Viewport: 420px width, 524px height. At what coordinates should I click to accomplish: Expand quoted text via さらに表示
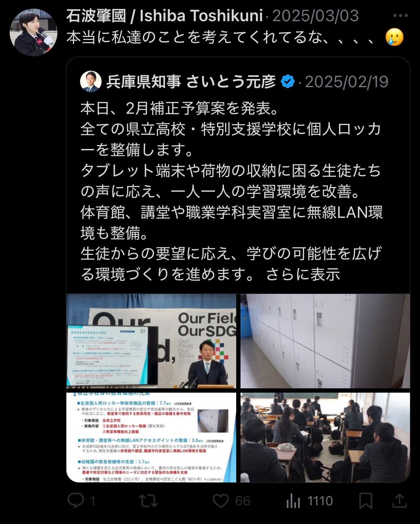tap(303, 275)
